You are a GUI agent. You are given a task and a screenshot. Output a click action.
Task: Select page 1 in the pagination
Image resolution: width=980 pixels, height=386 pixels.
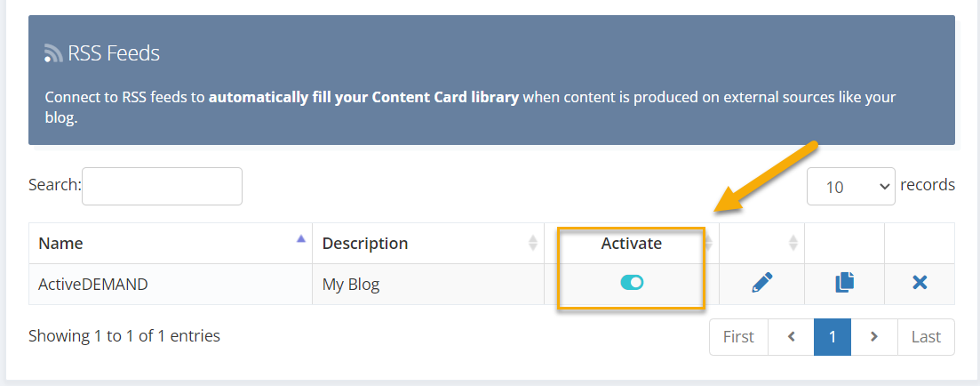[x=833, y=337]
